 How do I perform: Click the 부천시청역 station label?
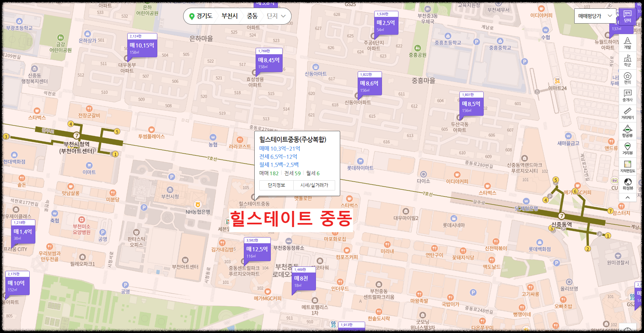(x=77, y=147)
